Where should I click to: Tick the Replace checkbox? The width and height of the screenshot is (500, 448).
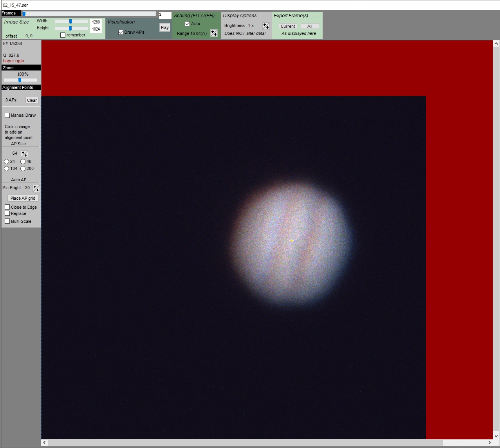(7, 213)
